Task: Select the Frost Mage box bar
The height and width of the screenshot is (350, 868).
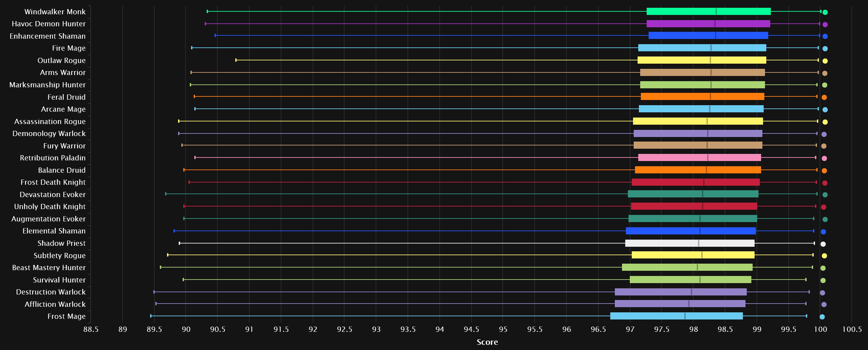Action: tap(677, 316)
